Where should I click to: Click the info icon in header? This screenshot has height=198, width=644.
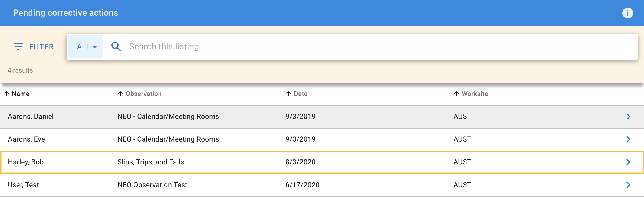tap(627, 13)
